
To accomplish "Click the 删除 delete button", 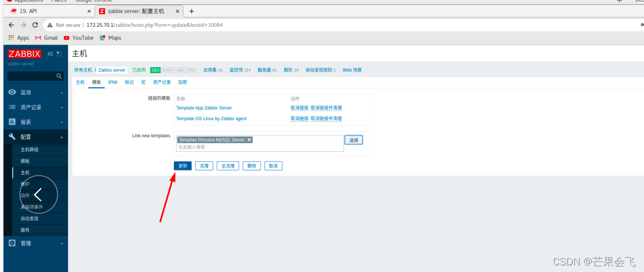I will [252, 166].
